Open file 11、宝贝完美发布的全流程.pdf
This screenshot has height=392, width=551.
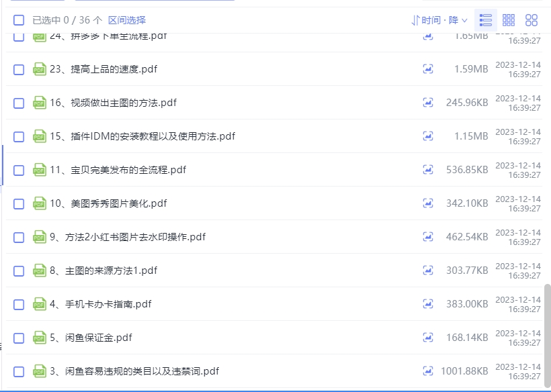point(118,170)
